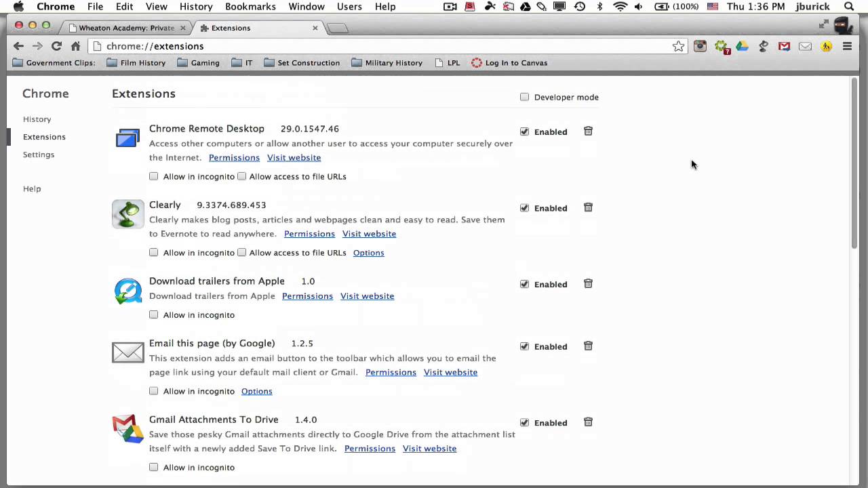Allow file URL access for Clearly

241,253
